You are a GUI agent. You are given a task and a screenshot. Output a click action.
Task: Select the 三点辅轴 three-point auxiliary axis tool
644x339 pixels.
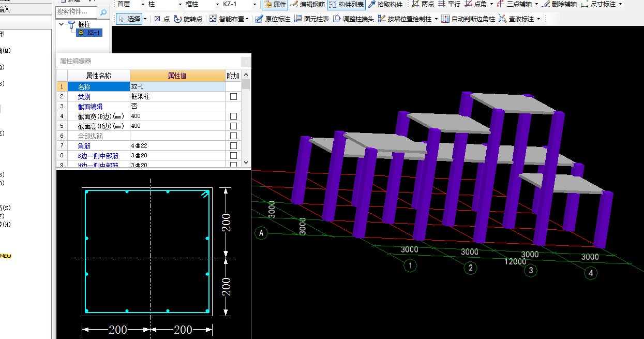click(514, 4)
